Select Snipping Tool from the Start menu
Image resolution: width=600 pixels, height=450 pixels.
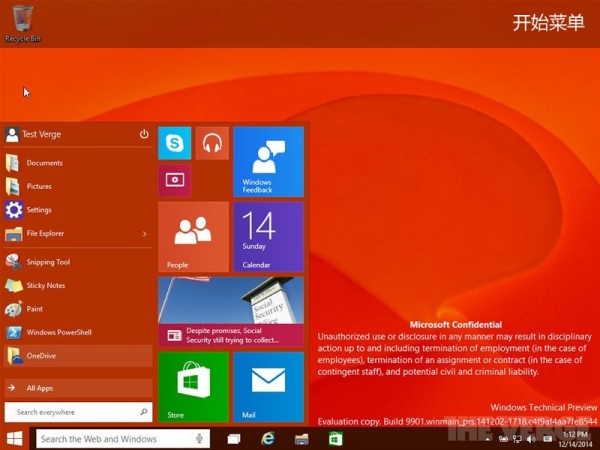(x=48, y=262)
